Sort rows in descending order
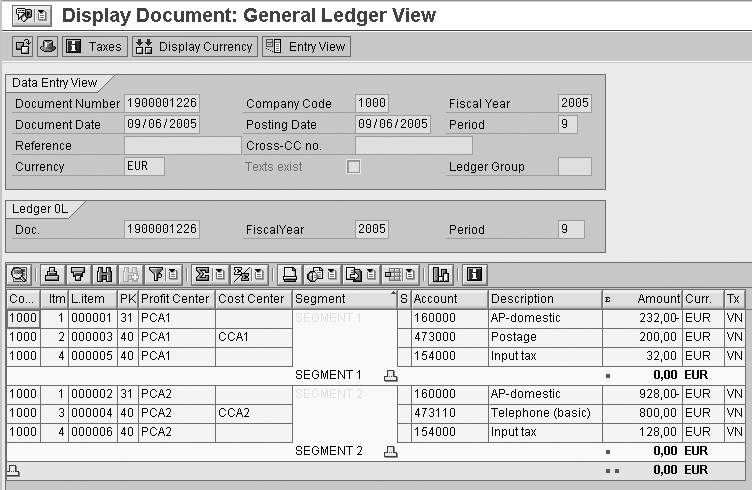 click(x=77, y=274)
